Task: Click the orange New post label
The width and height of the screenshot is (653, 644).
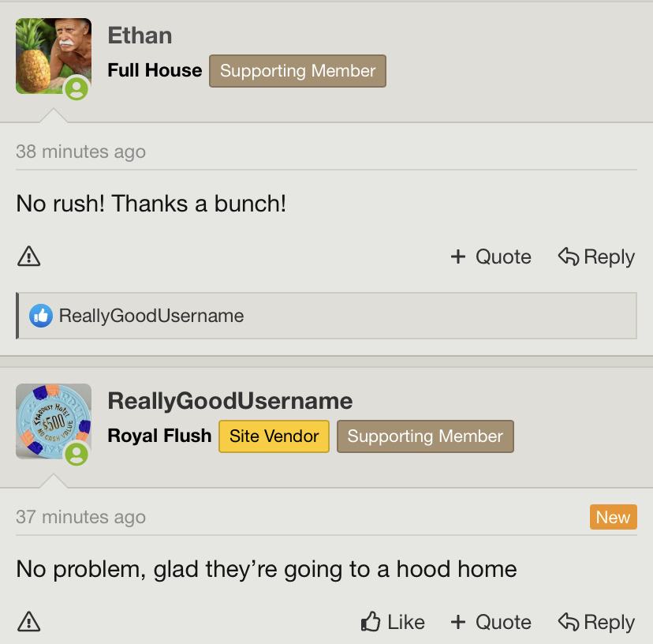Action: point(613,517)
